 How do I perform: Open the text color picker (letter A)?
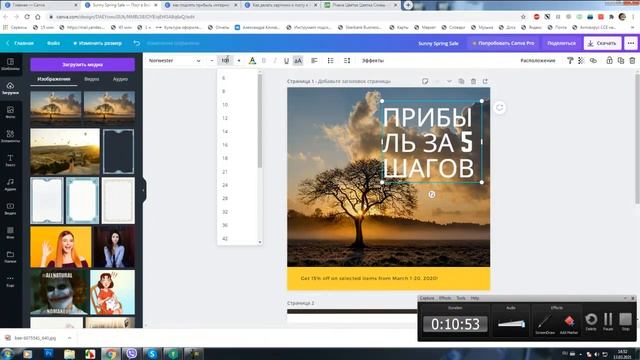point(252,60)
